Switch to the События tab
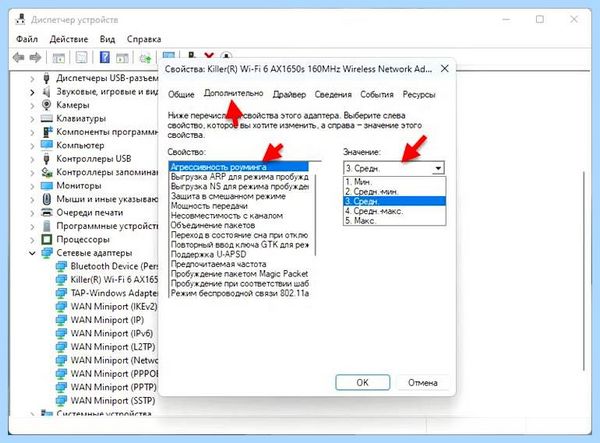The height and width of the screenshot is (443, 600). pos(377,94)
